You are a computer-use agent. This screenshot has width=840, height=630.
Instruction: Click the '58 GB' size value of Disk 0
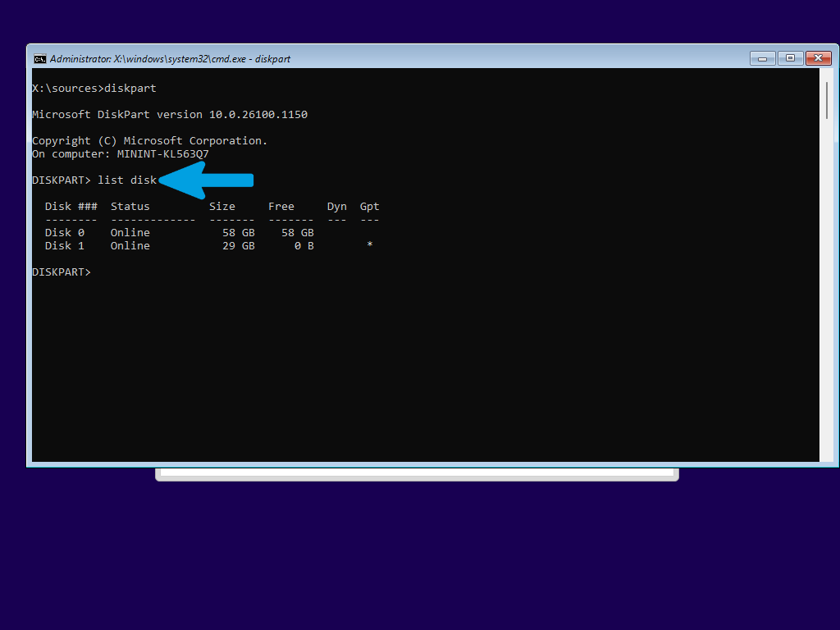tap(239, 233)
